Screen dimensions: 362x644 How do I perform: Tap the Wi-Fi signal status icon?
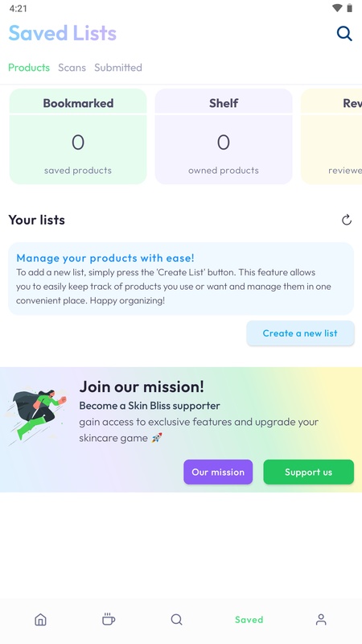coord(337,8)
